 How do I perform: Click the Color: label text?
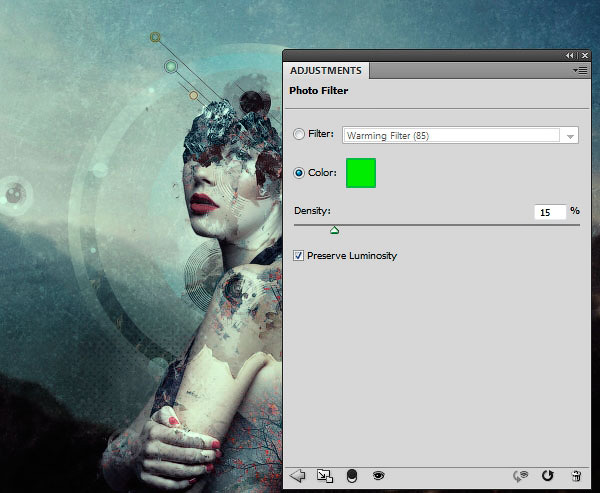point(322,173)
